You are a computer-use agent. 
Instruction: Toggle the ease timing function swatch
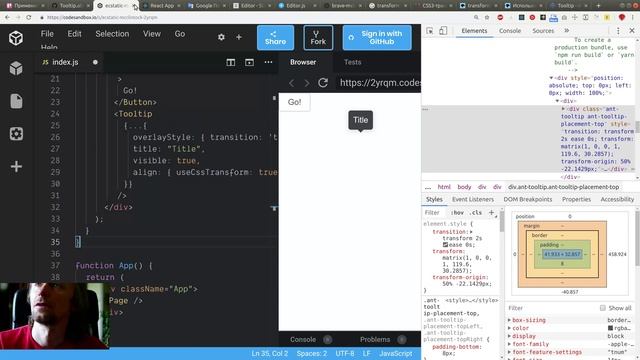tap(445, 244)
